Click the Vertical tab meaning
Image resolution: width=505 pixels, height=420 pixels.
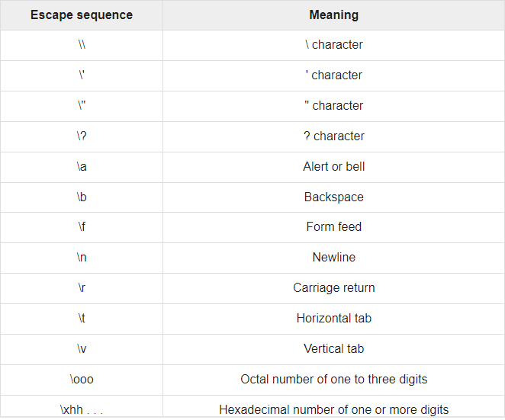tap(333, 349)
